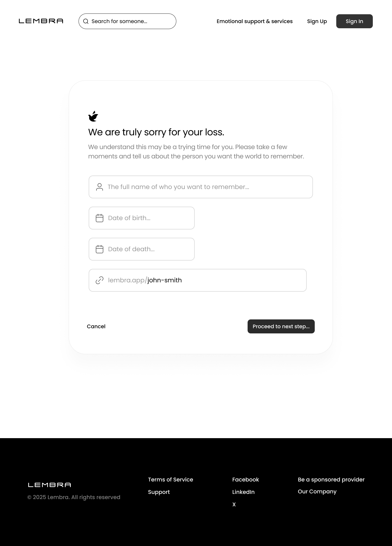Go to Sign Up in navigation
The height and width of the screenshot is (546, 392).
coord(317,21)
